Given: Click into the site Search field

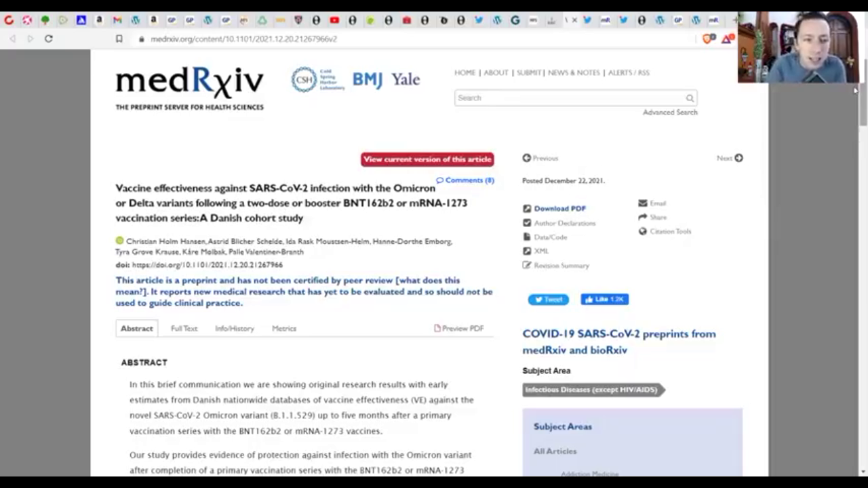Looking at the screenshot, I should [x=570, y=98].
